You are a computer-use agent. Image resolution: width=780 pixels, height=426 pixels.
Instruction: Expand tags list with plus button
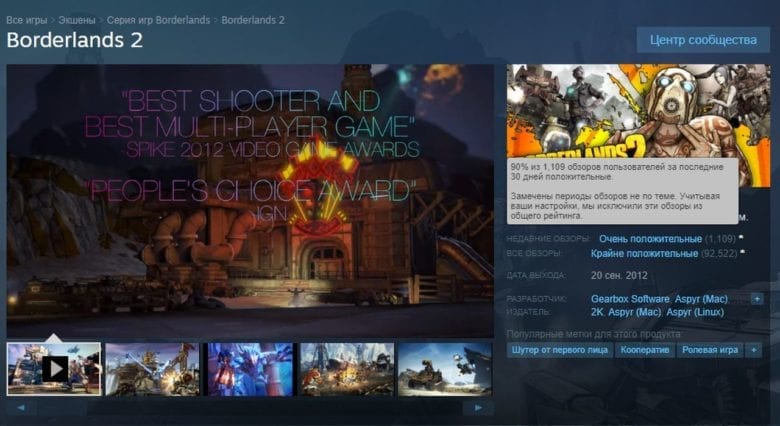(754, 350)
